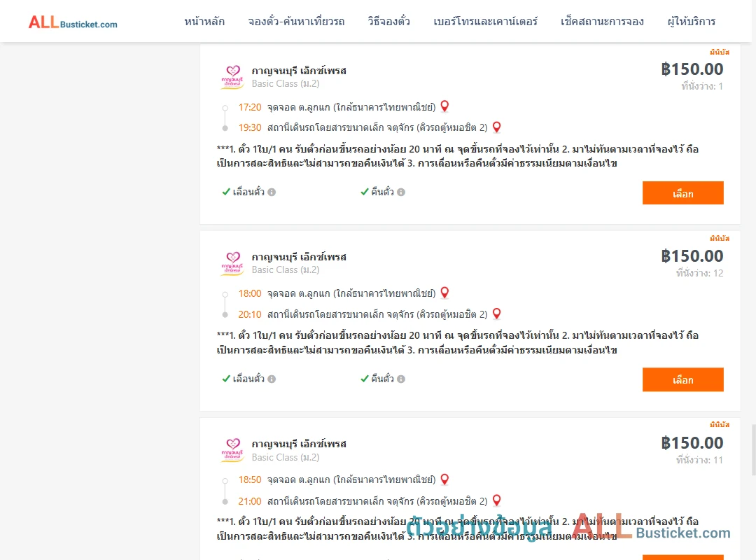Click ฿150.00 price on the 17:20 trip
Image resolution: width=756 pixels, height=560 pixels.
[692, 69]
